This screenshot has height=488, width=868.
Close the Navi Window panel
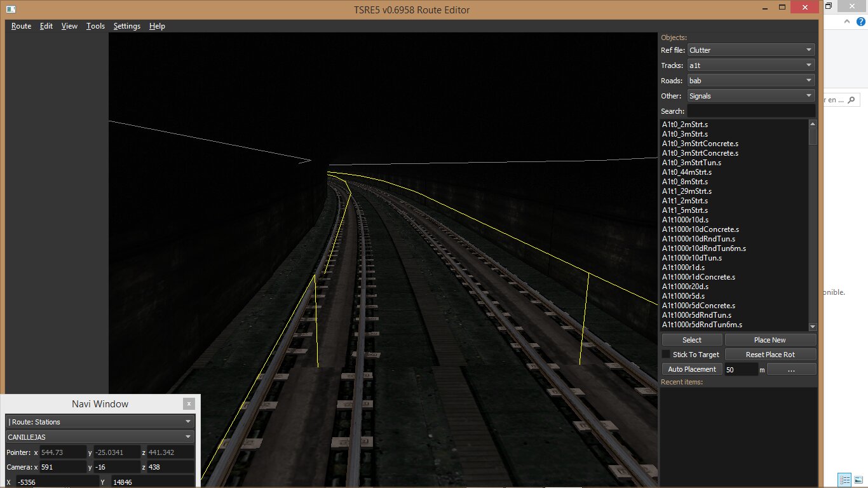point(189,404)
